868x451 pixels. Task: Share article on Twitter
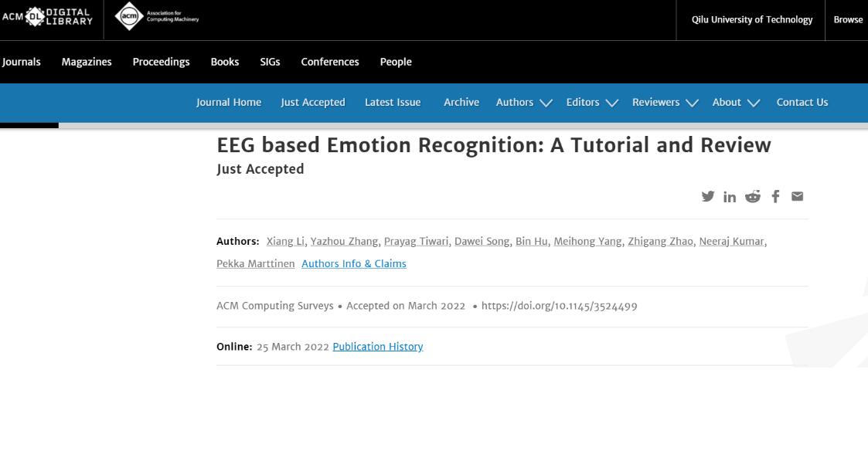(707, 197)
